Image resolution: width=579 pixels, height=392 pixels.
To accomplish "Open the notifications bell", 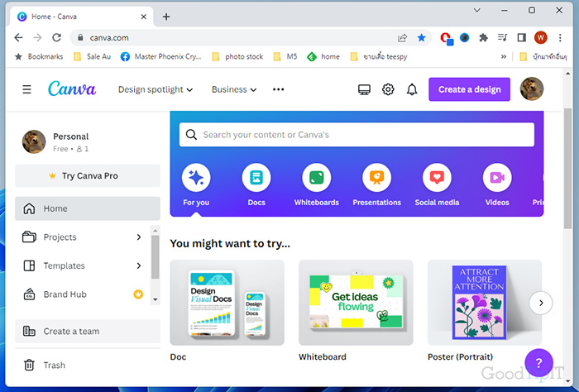I will [412, 89].
